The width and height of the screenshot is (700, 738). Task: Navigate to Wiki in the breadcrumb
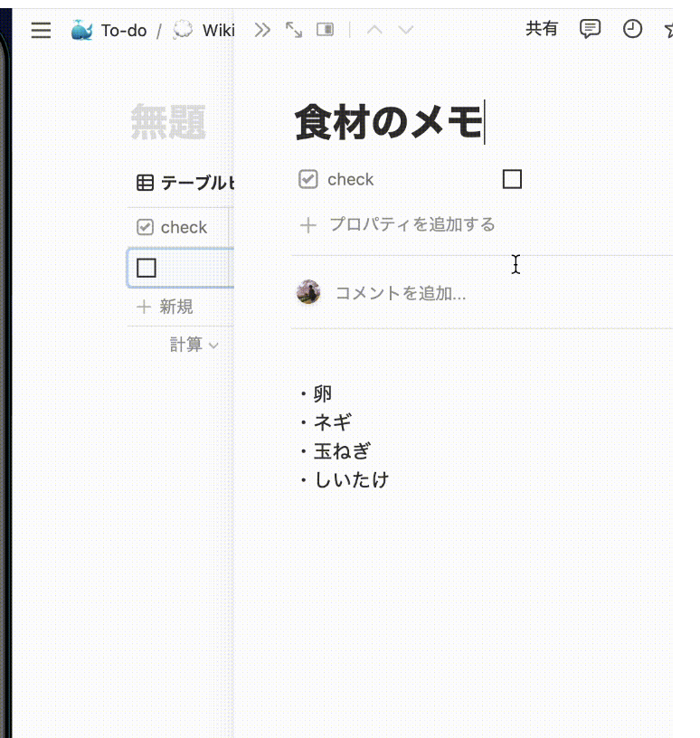click(217, 31)
